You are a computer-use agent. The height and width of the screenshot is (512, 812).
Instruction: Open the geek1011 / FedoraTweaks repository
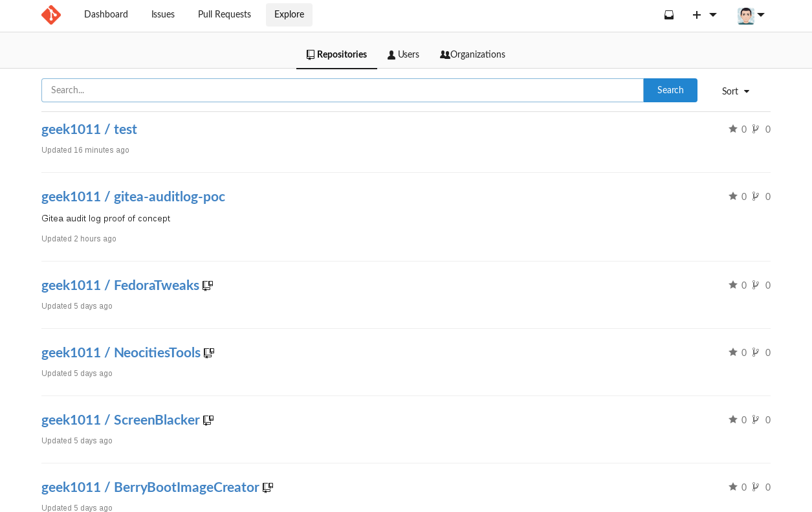pyautogui.click(x=120, y=285)
